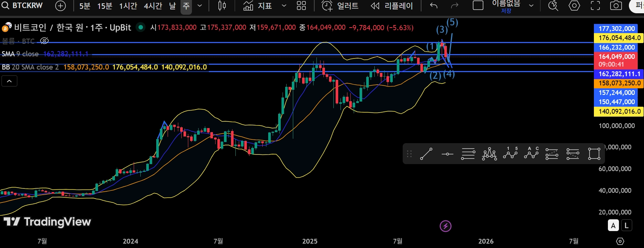Click the rounded button at top-right edge
This screenshot has width=644, height=248.
coord(637,6)
